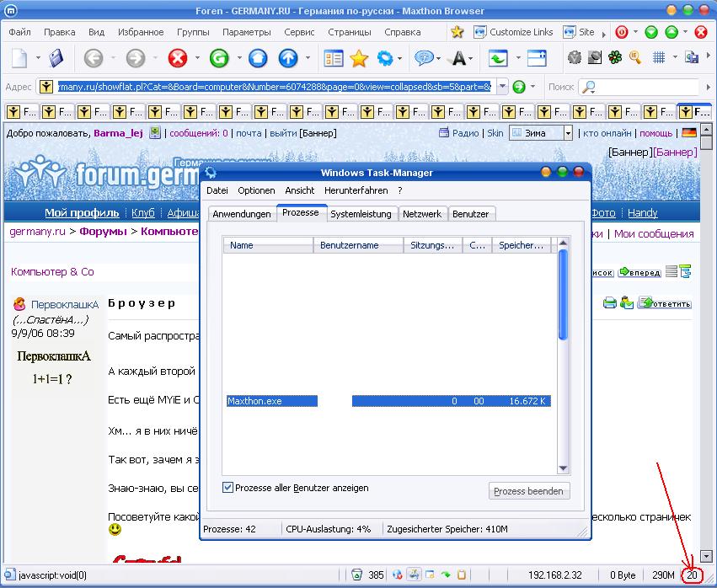Click the 192.168.2.32 status bar entry
717x588 pixels.
tap(555, 575)
